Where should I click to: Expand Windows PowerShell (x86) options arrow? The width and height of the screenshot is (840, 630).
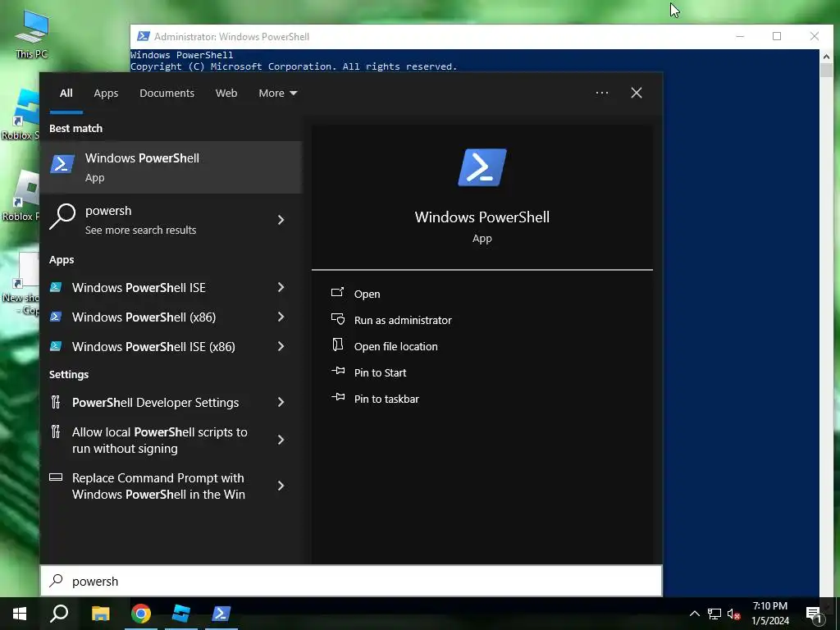coord(281,317)
